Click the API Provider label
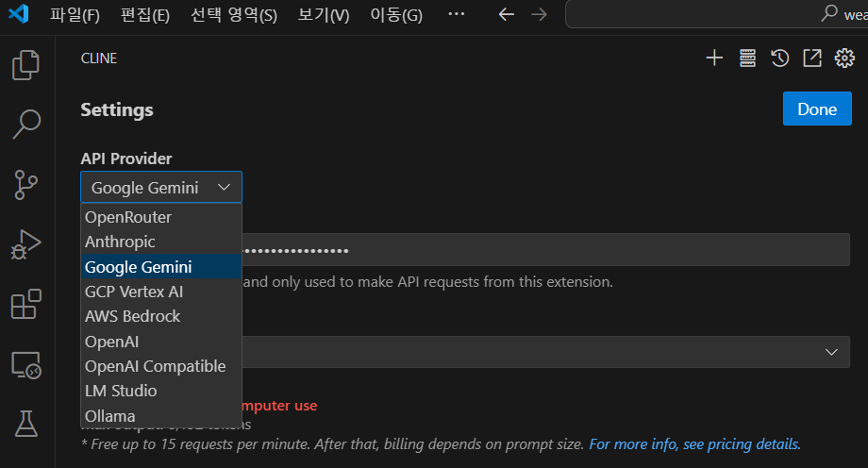The image size is (868, 468). pyautogui.click(x=126, y=159)
